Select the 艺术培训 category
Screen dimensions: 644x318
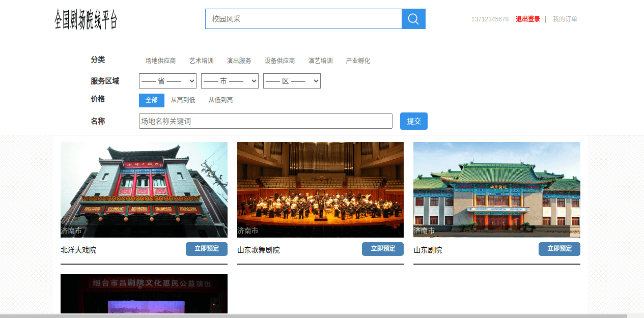202,61
